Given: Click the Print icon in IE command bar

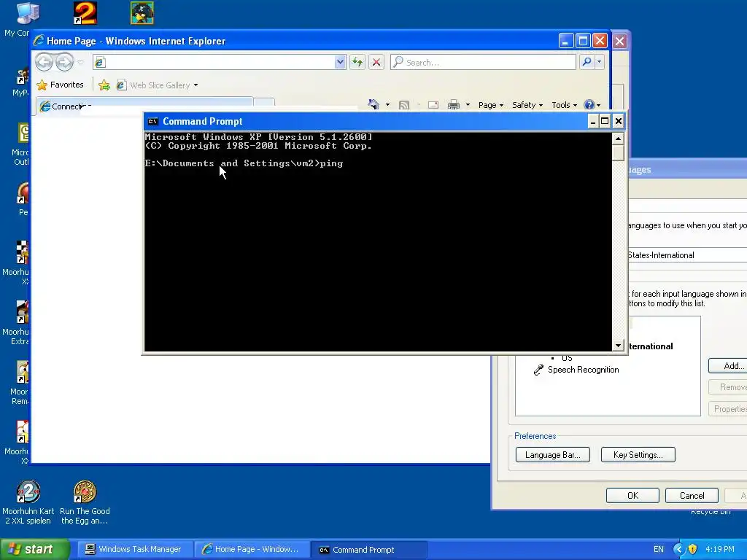Looking at the screenshot, I should pos(454,105).
